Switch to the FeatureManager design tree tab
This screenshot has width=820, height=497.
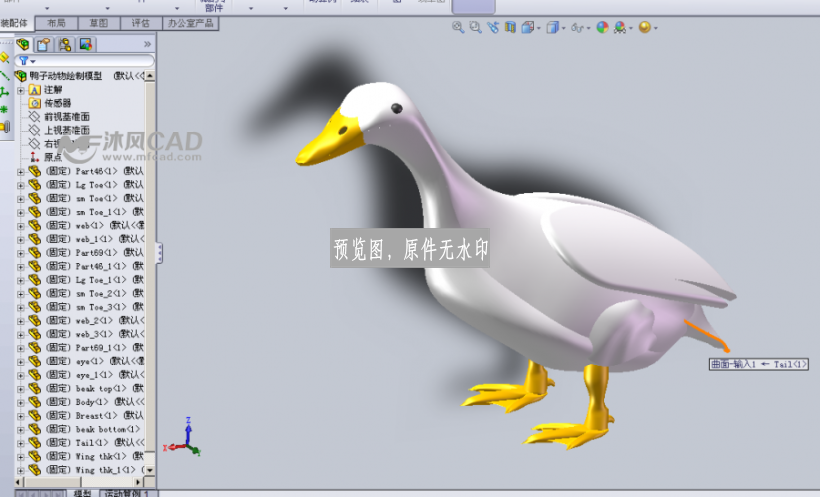pos(23,44)
